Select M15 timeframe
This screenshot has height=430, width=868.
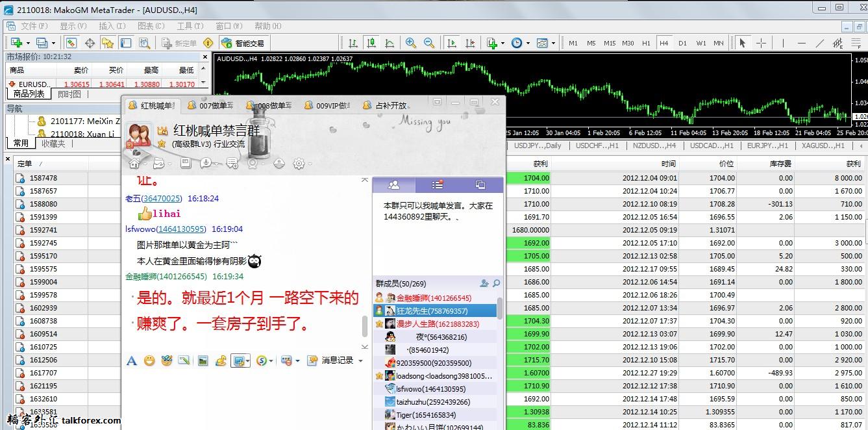[x=610, y=43]
